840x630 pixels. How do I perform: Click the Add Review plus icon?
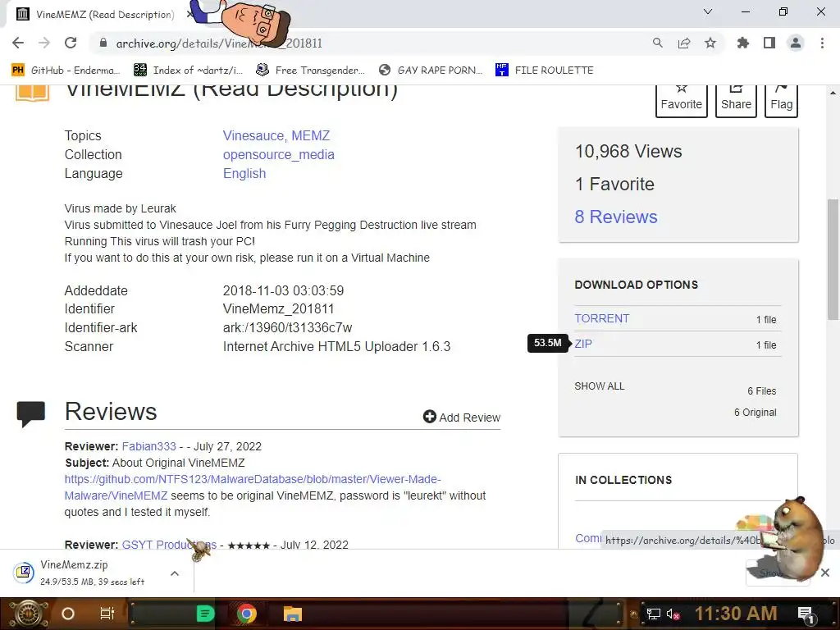coord(430,416)
